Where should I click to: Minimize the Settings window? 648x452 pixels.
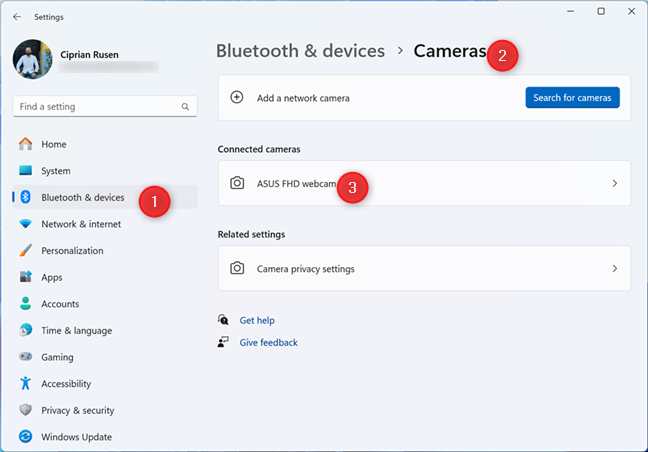[x=571, y=11]
